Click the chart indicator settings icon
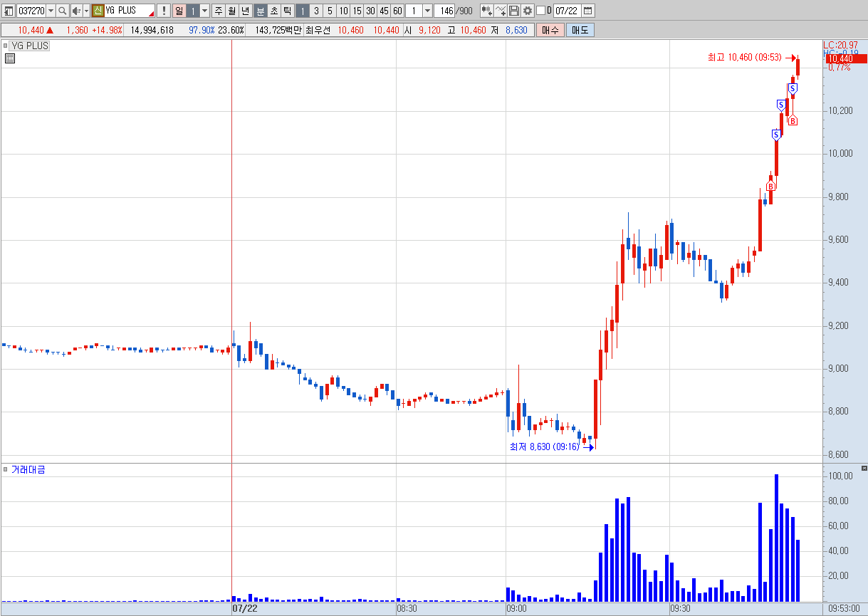The width and height of the screenshot is (868, 616). pos(487,11)
